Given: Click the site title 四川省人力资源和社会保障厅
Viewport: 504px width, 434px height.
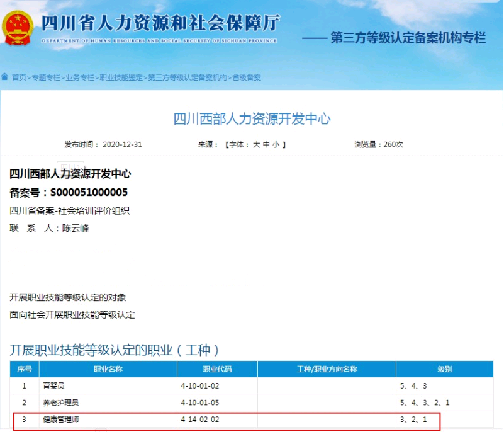Looking at the screenshot, I should pyautogui.click(x=160, y=23).
